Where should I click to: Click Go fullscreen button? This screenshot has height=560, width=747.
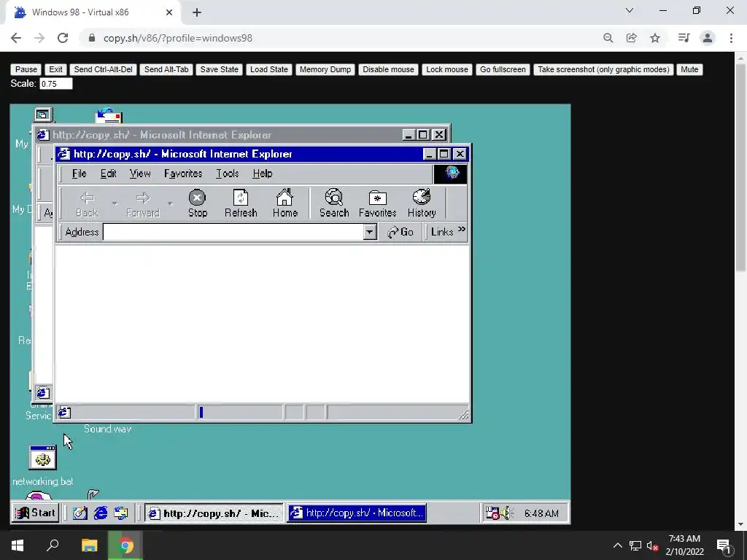(x=503, y=69)
